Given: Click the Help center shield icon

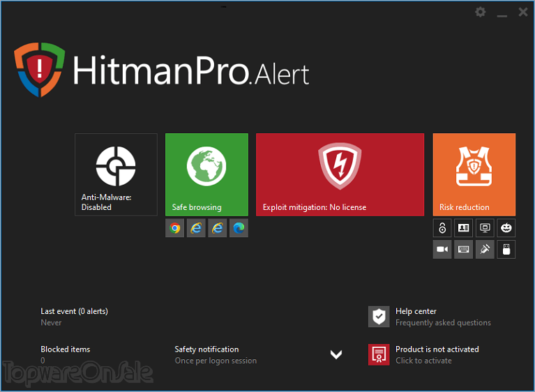Looking at the screenshot, I should [x=379, y=317].
